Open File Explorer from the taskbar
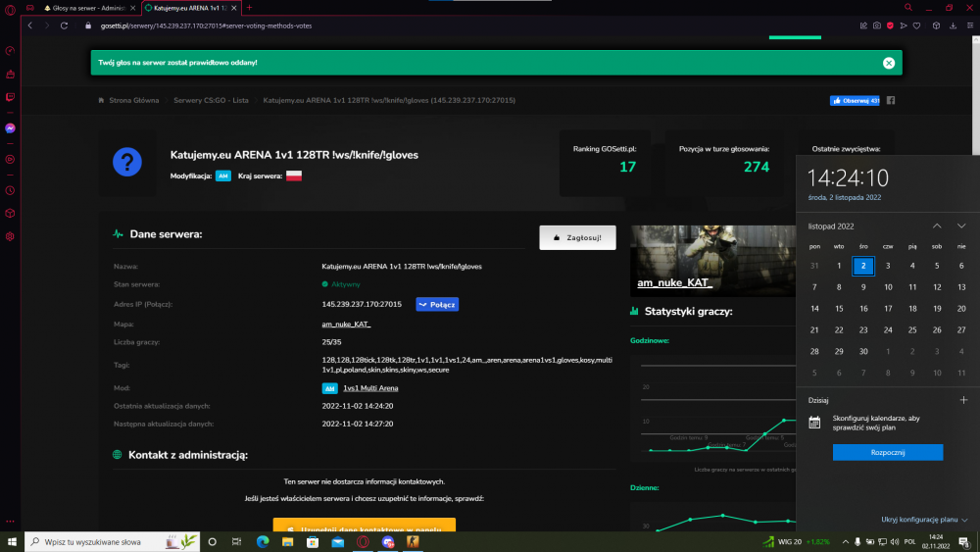The height and width of the screenshot is (552, 980). point(287,542)
